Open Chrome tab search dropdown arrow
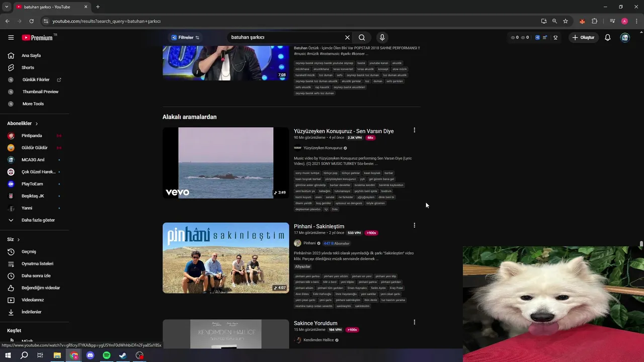Screen dimensions: 644x362 point(7,7)
